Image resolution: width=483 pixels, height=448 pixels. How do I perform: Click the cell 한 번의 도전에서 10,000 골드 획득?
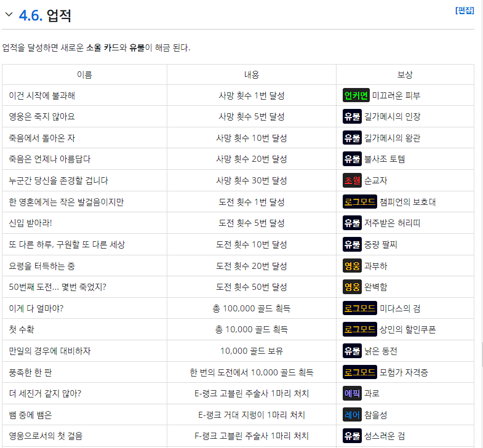click(252, 372)
